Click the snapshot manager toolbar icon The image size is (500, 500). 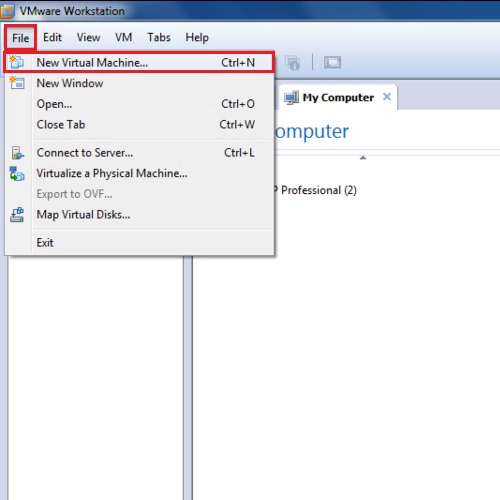pos(293,63)
